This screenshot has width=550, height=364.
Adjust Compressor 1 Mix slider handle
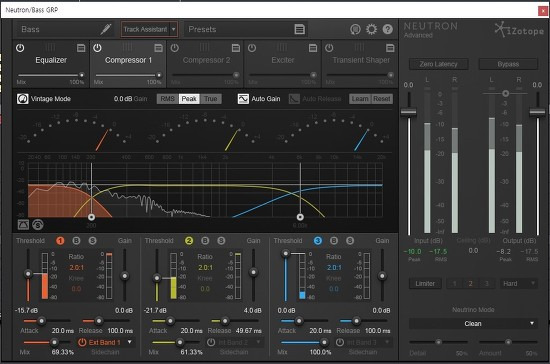coord(159,75)
